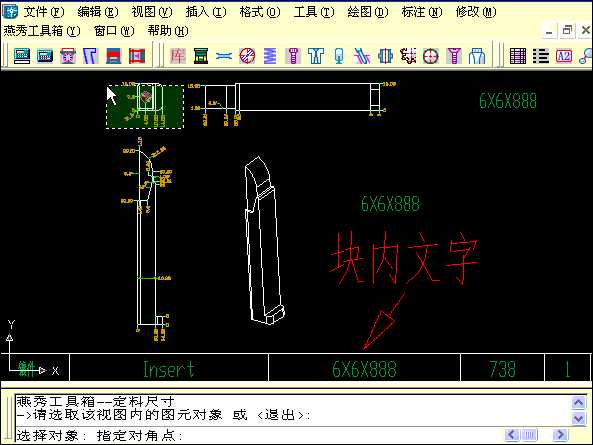Open the green mold base icon
This screenshot has height=445, width=593.
click(201, 56)
